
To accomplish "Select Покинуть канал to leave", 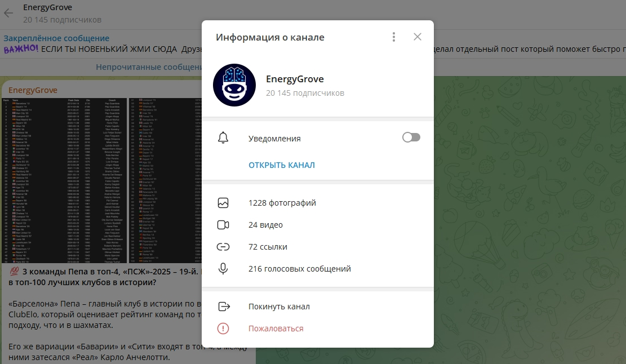I will 280,306.
